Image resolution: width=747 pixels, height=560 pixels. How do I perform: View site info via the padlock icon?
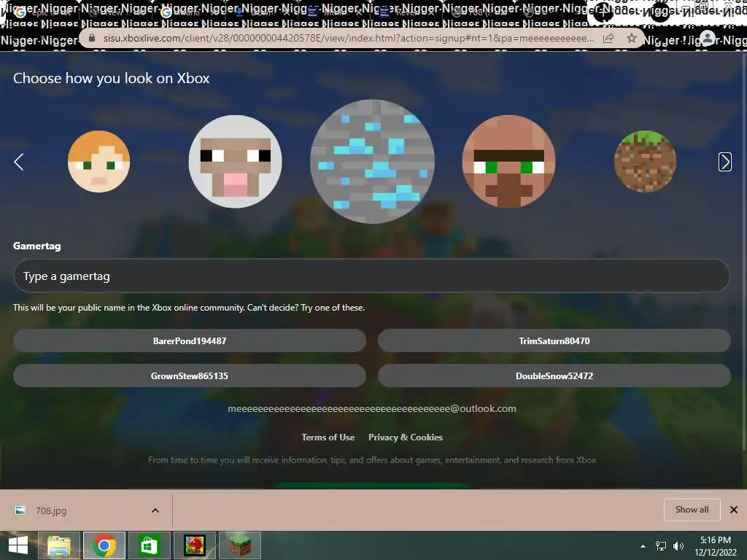[92, 38]
